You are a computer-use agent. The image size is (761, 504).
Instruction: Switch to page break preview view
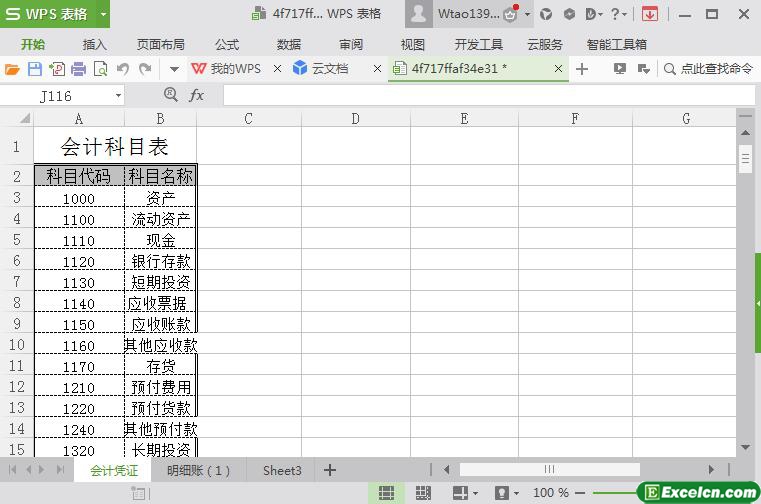click(x=423, y=493)
